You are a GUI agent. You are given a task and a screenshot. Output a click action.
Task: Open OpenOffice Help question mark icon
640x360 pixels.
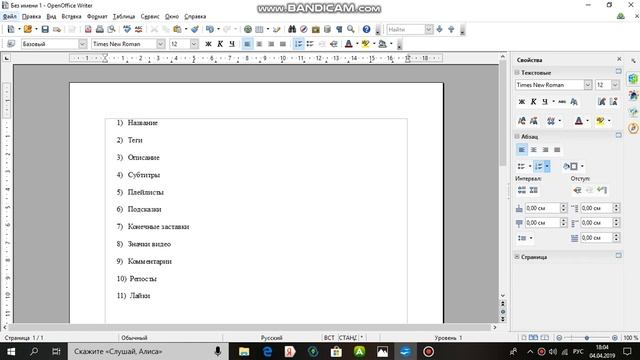(366, 29)
